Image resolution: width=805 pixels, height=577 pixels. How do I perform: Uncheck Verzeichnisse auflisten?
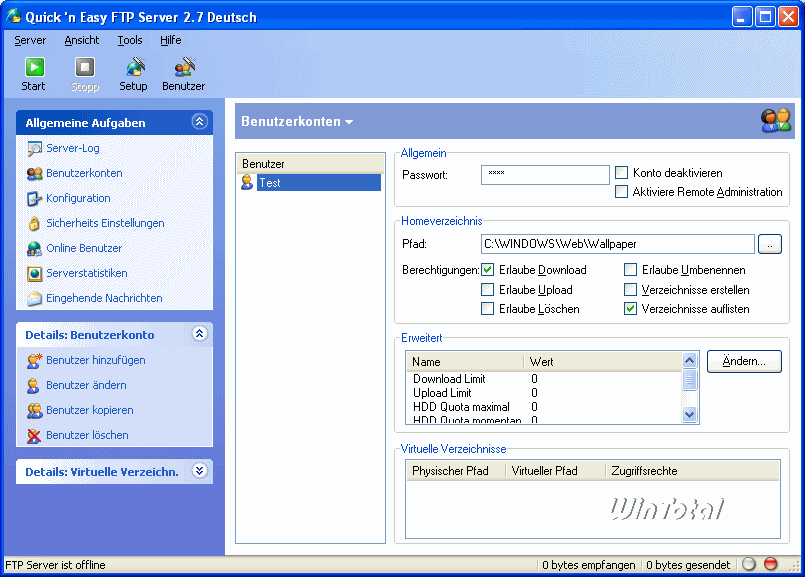pos(631,309)
